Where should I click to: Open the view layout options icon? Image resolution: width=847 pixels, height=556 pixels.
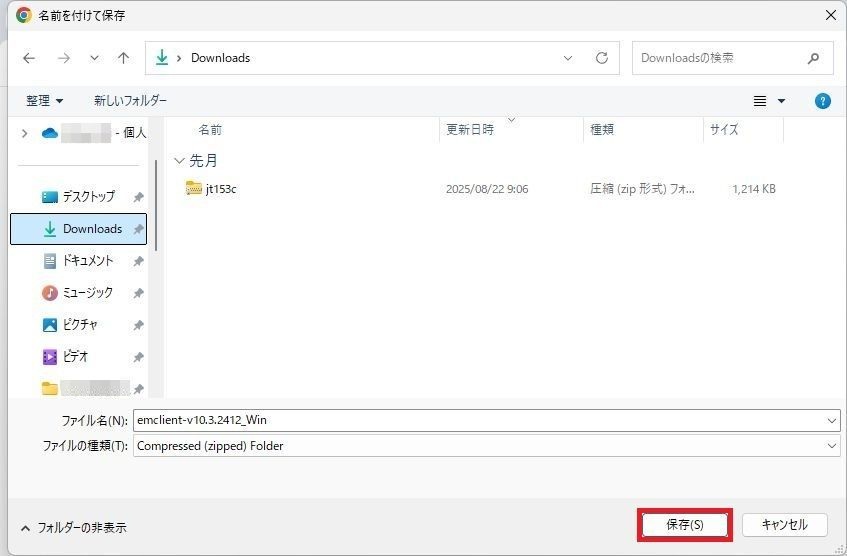760,101
